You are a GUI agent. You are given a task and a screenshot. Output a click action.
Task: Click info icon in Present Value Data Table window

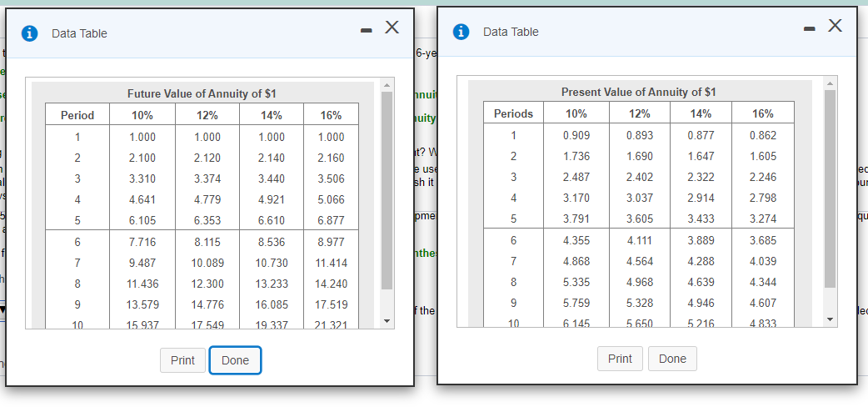point(461,33)
